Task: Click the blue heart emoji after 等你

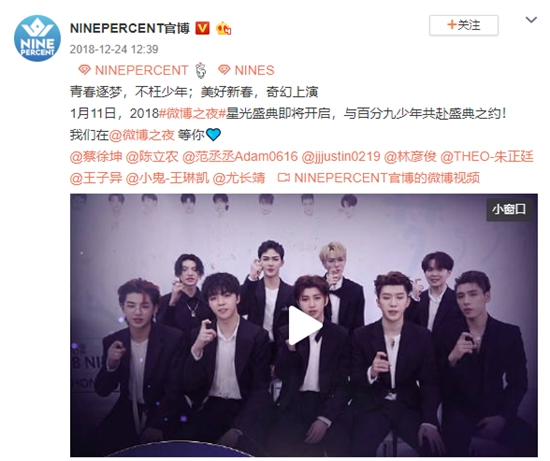Action: coord(213,134)
